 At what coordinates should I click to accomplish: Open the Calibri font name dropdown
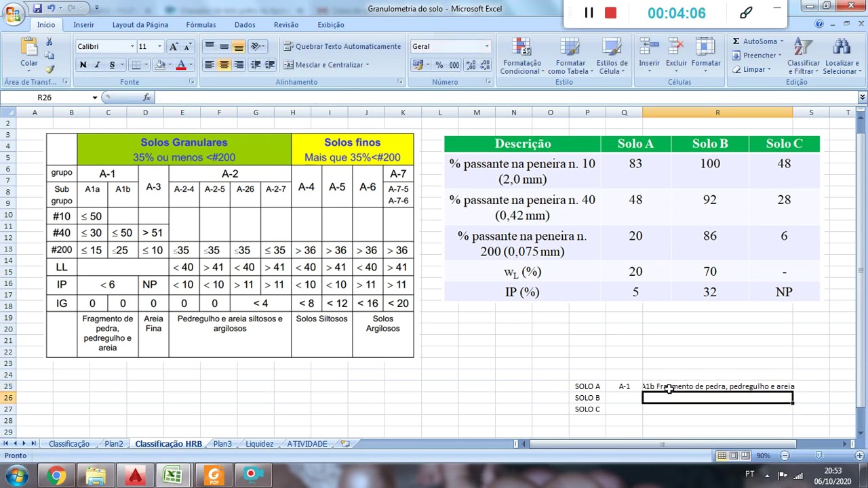(x=132, y=46)
